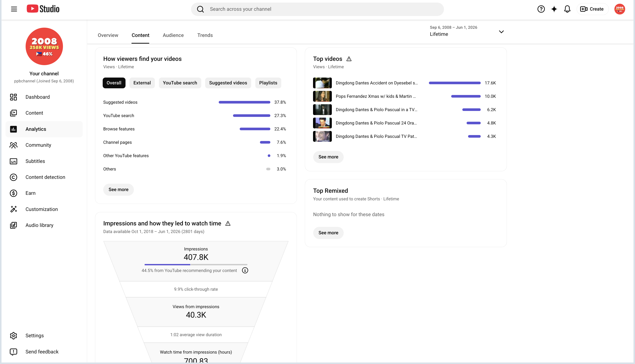Click thumbnail of Dingdong & Piolo in a TV video

pyautogui.click(x=322, y=110)
